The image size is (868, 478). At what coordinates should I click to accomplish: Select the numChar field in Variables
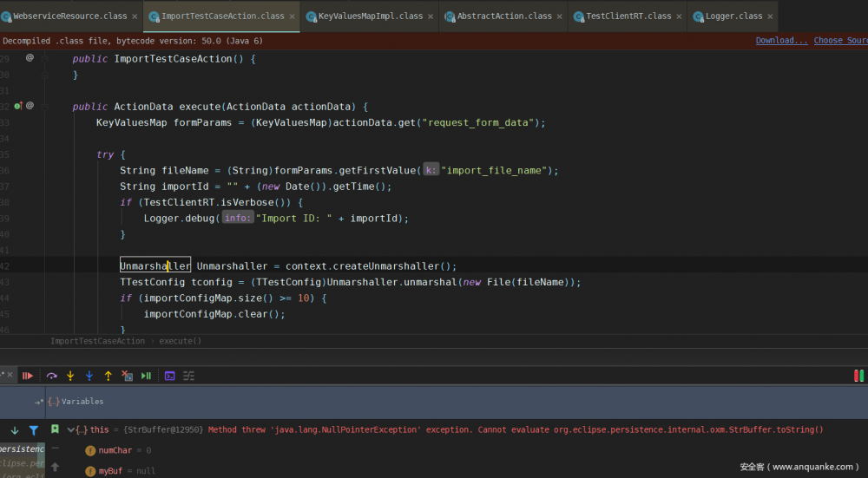[x=117, y=450]
